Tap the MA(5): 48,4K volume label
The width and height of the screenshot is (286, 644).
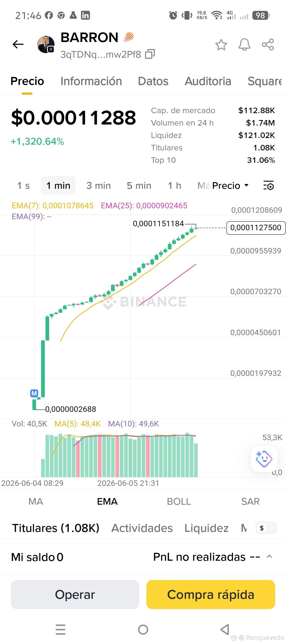[x=78, y=424]
